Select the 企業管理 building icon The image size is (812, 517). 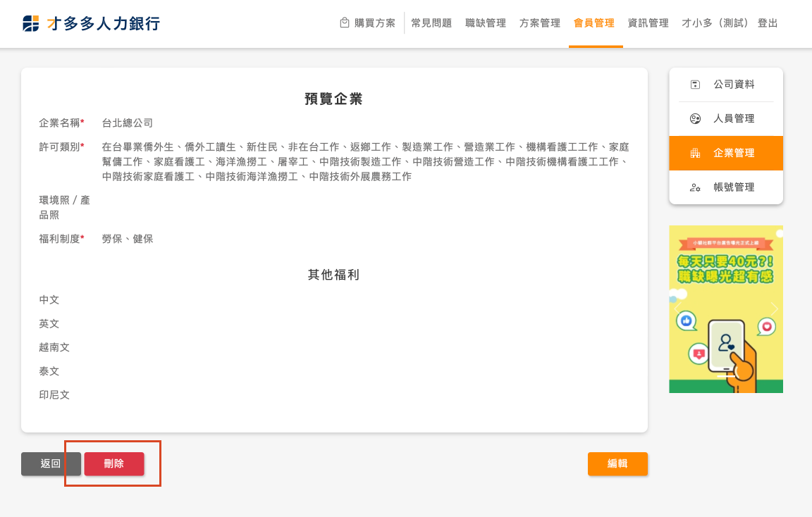click(x=695, y=153)
